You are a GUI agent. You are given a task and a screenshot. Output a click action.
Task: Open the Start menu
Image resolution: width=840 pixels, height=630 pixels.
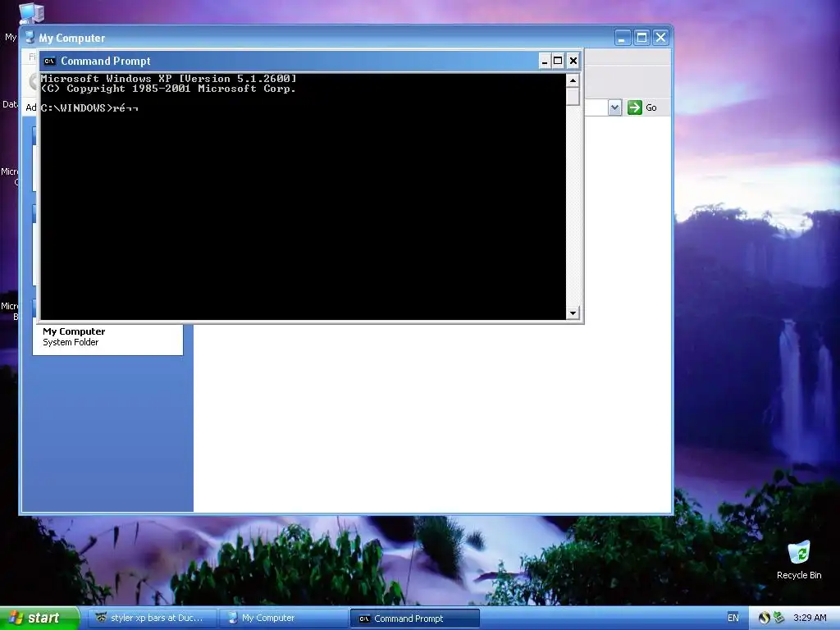click(x=39, y=618)
